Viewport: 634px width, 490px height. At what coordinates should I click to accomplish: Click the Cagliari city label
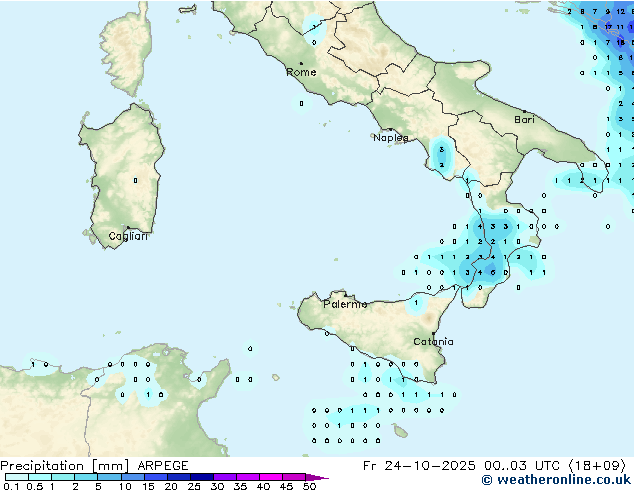tap(128, 236)
